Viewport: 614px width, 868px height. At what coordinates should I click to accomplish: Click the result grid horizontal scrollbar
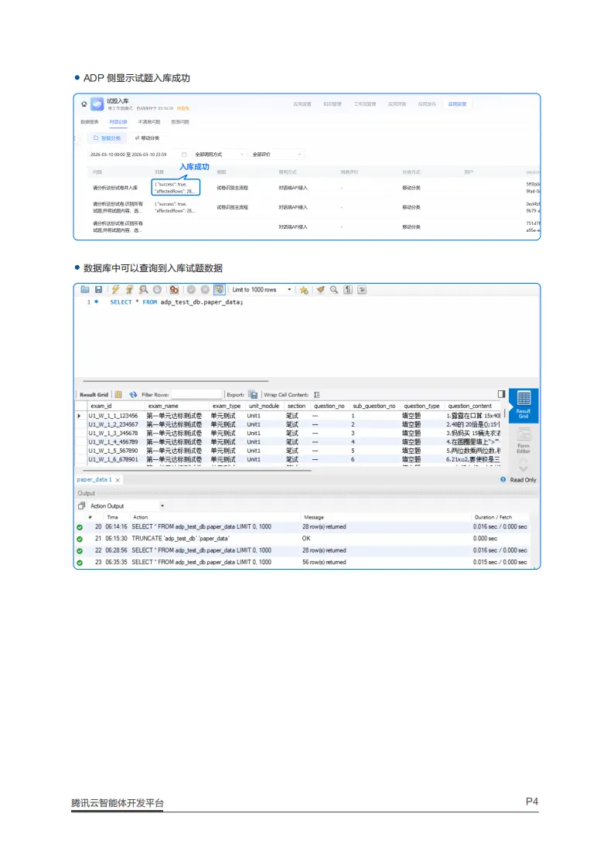(196, 471)
